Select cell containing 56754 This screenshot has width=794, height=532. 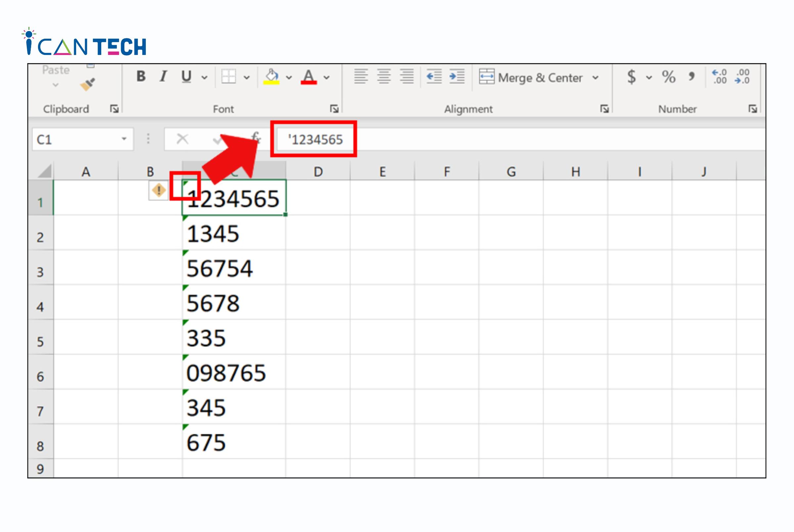coord(234,268)
